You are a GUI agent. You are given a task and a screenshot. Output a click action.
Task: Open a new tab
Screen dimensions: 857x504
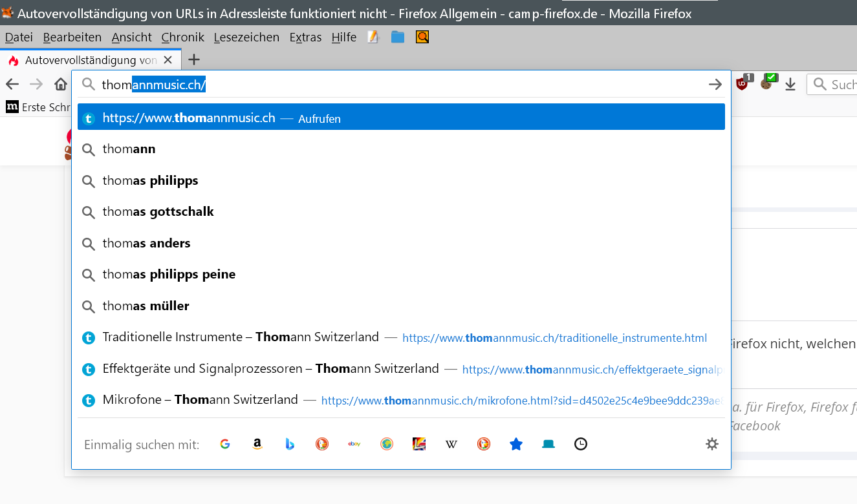coord(194,60)
